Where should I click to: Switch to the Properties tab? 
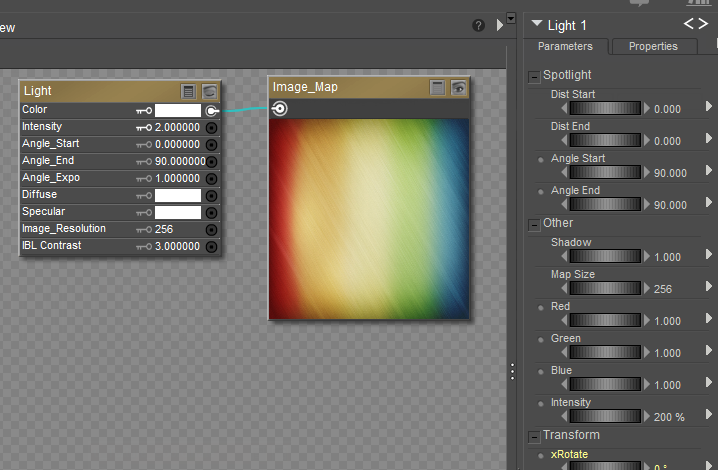[x=653, y=47]
